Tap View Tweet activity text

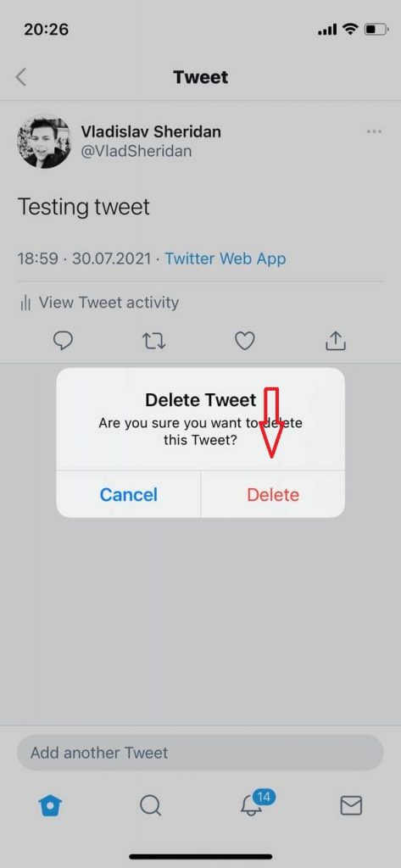pyautogui.click(x=109, y=303)
